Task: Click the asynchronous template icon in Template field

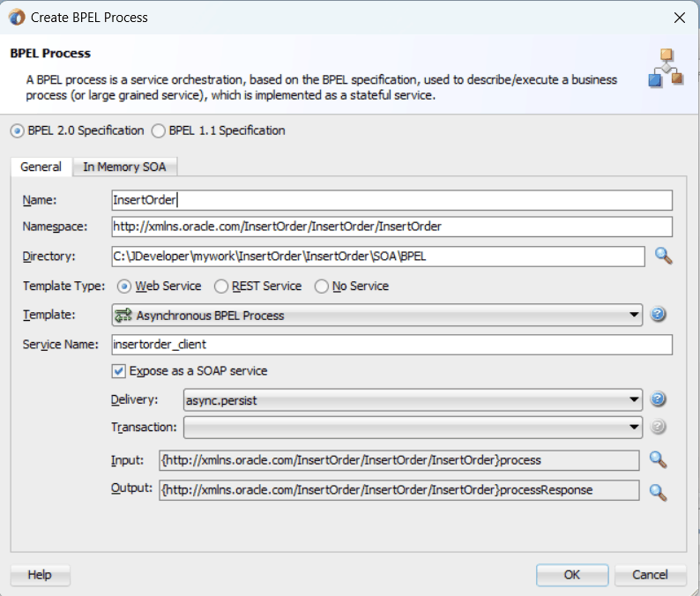Action: point(123,315)
